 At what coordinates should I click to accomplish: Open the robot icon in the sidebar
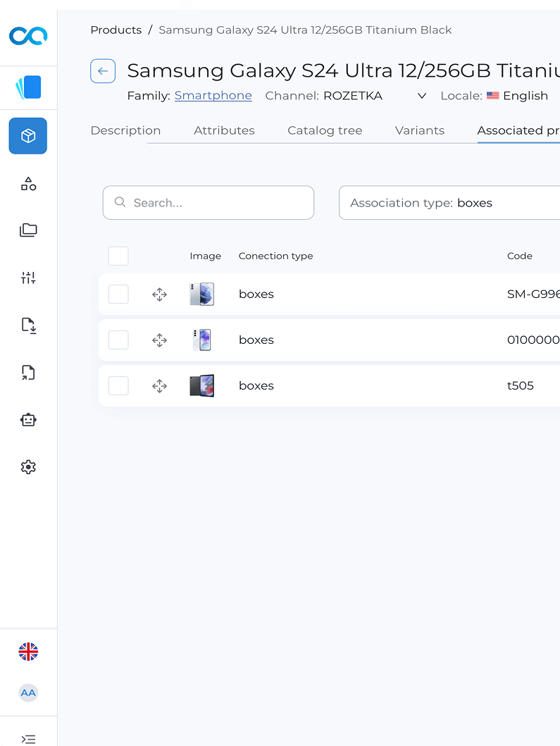(28, 420)
